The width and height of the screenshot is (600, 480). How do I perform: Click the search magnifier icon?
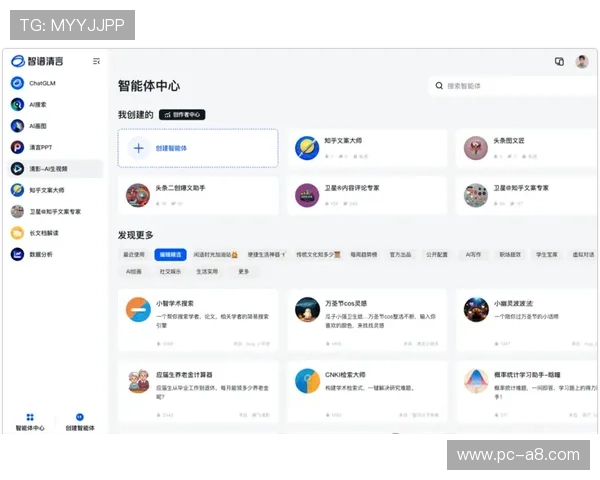tap(439, 86)
